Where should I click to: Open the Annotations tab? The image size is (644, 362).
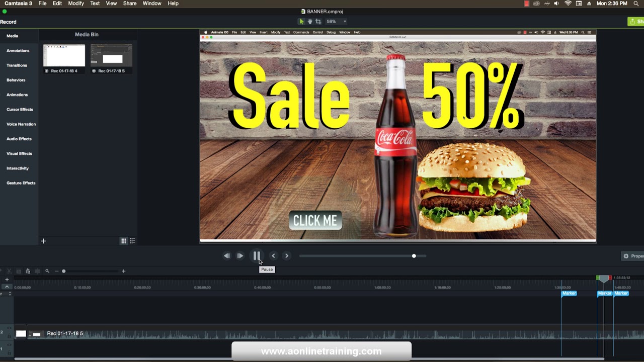pos(18,51)
